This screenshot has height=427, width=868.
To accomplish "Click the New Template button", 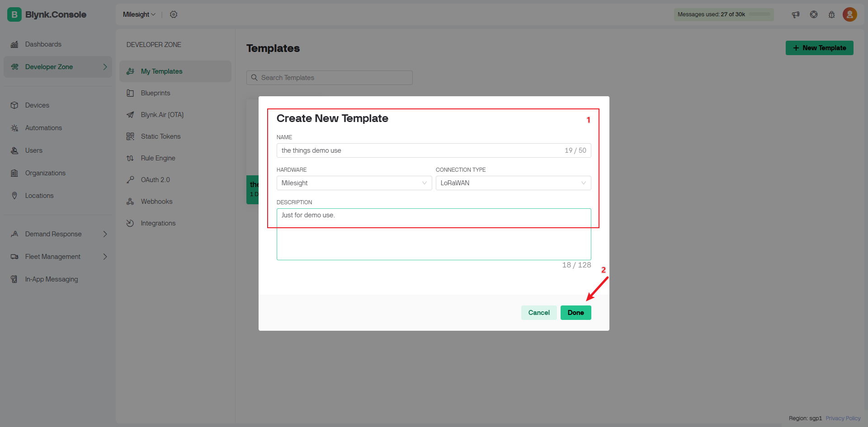I will (x=819, y=48).
